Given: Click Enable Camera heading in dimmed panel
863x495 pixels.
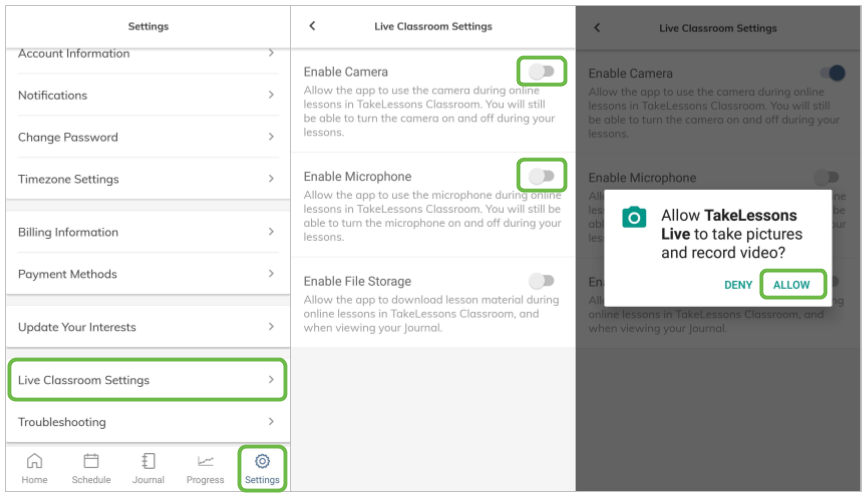Looking at the screenshot, I should [630, 73].
